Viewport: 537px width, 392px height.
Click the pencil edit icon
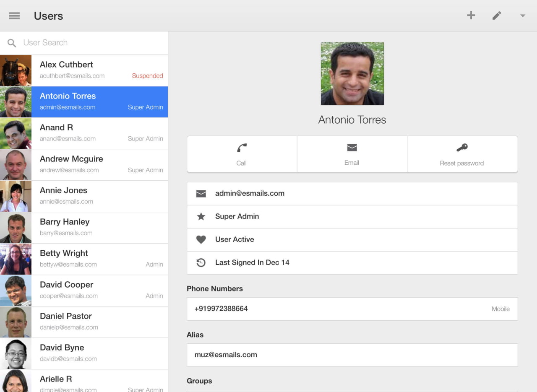(497, 16)
